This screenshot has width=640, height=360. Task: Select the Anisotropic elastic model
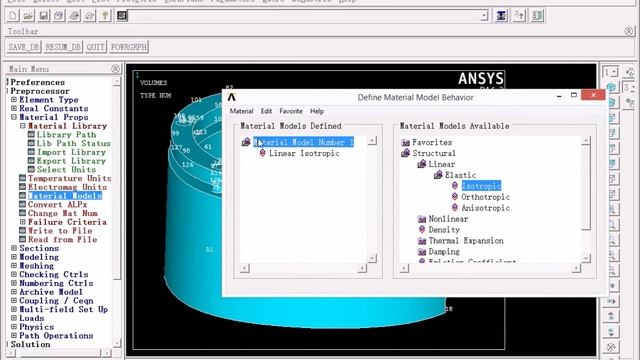pyautogui.click(x=485, y=208)
